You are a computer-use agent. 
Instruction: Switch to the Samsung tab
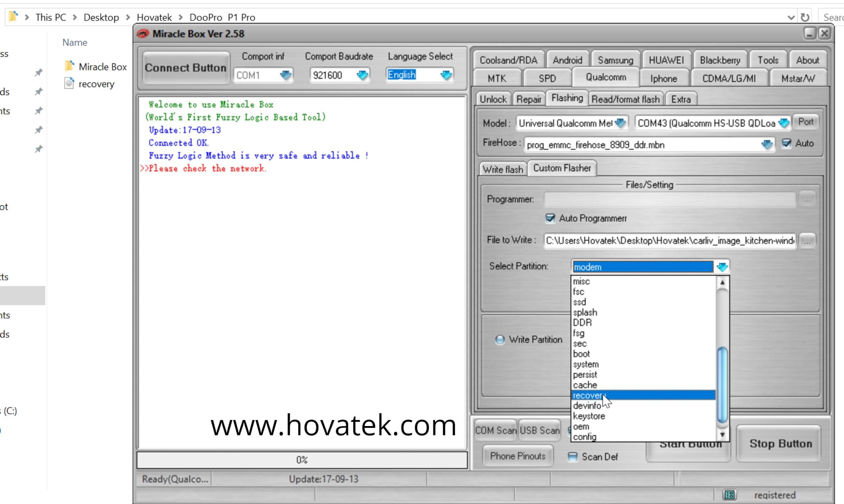(616, 60)
